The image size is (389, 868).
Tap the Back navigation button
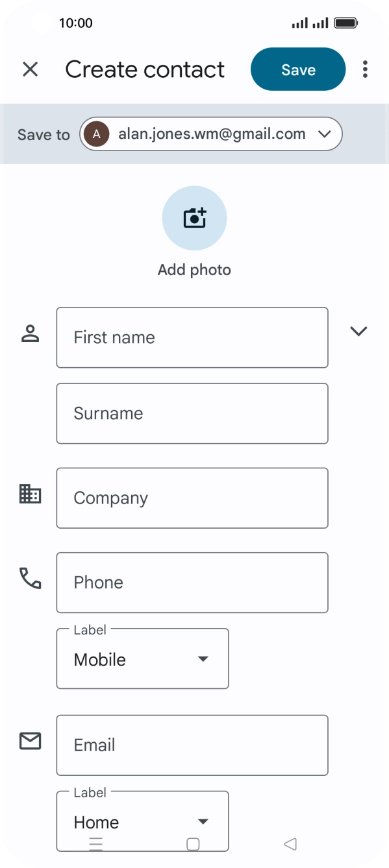pos(290,843)
